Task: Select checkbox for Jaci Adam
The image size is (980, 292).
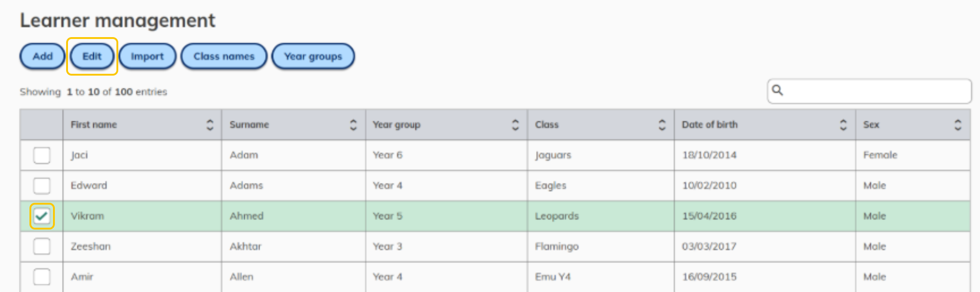Action: tap(42, 155)
